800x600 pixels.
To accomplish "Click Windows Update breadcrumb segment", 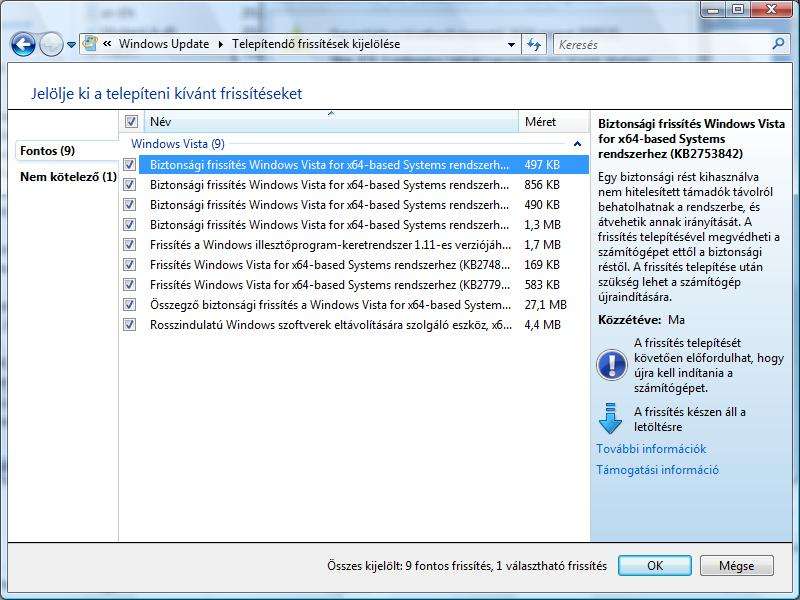I will click(164, 44).
